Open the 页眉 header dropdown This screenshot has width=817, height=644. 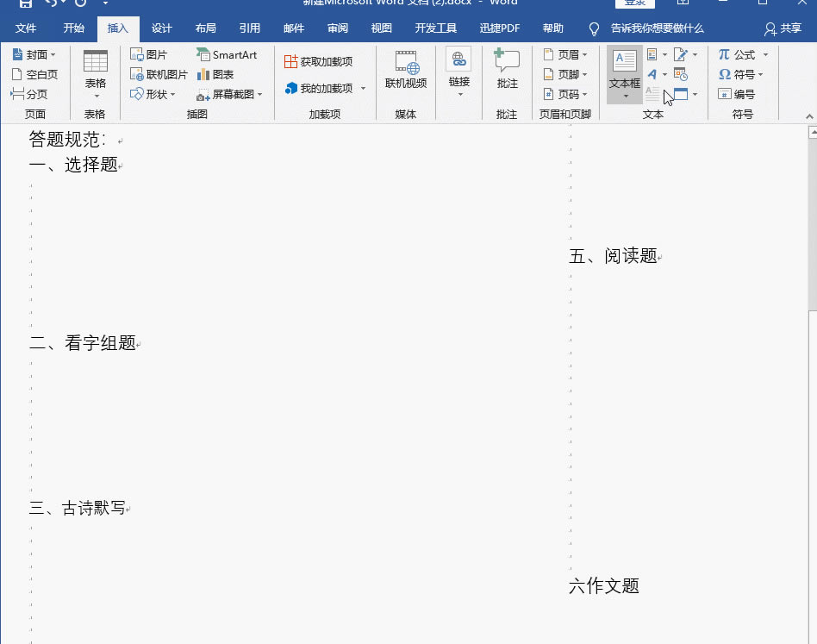click(x=565, y=54)
